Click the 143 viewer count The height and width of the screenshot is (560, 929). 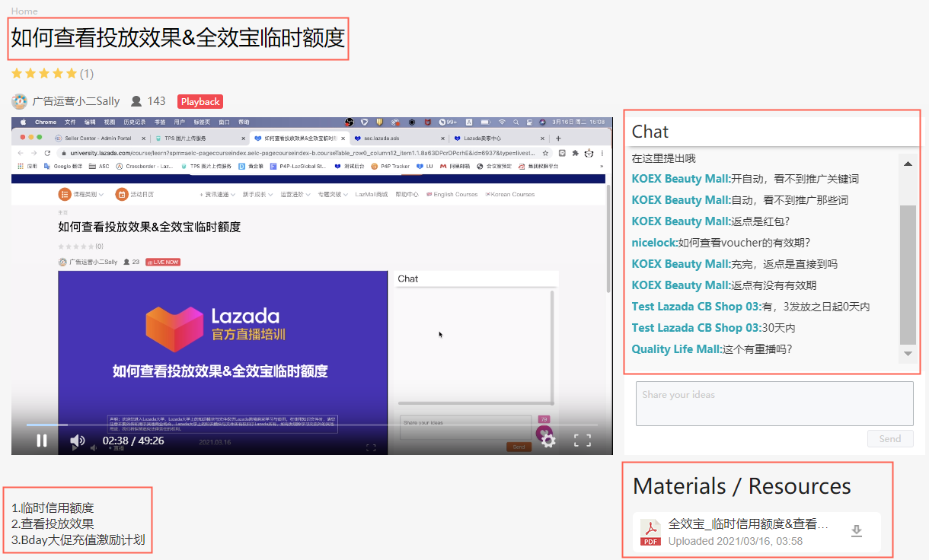(x=156, y=101)
